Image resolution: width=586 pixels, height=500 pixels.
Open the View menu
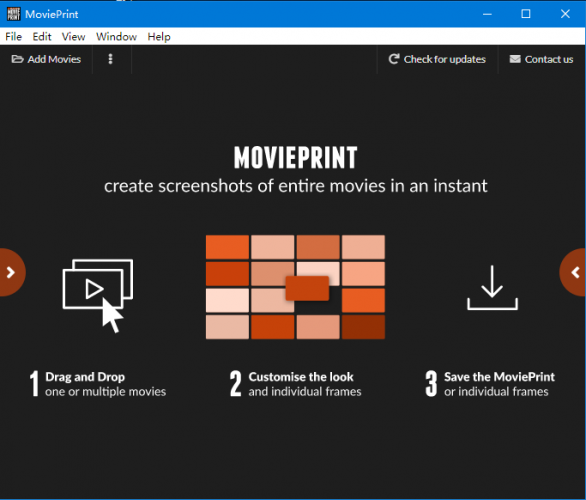(73, 37)
